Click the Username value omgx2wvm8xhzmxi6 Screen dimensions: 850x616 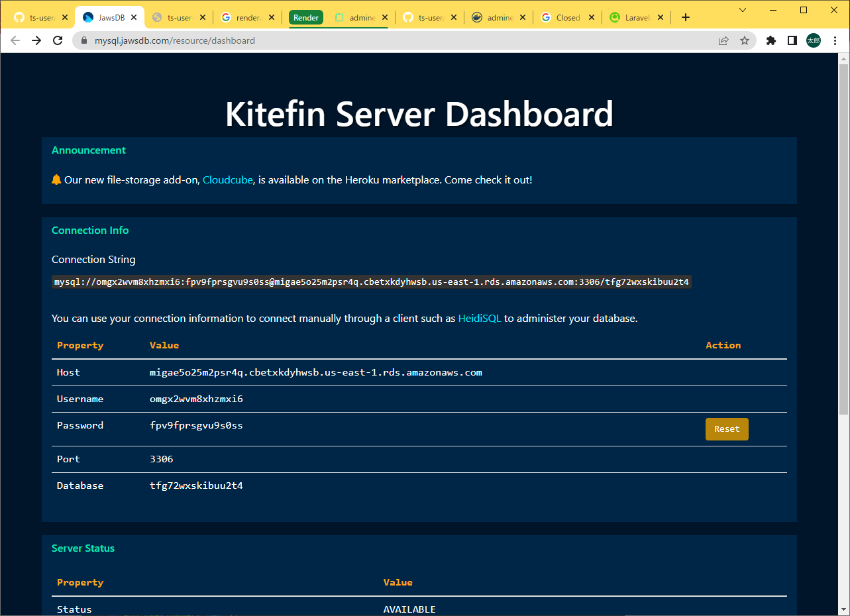[x=196, y=399]
